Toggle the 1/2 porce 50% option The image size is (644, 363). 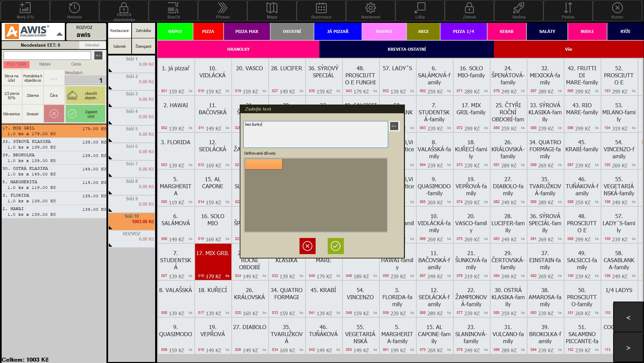click(x=12, y=96)
